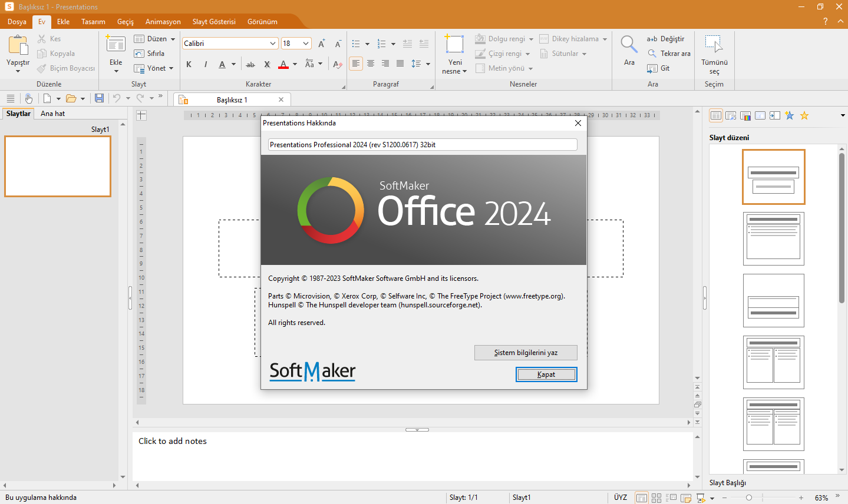Click the red font color A swatch

click(x=283, y=64)
